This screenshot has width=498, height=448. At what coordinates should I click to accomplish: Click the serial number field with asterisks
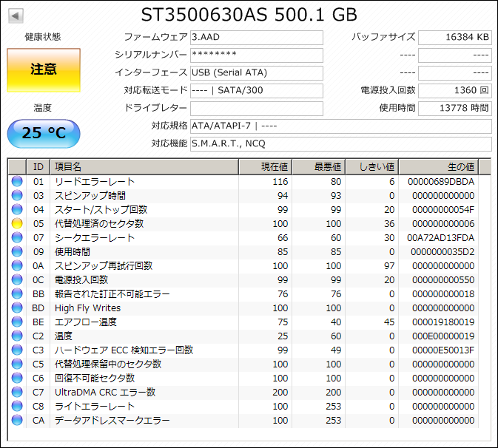pos(257,55)
